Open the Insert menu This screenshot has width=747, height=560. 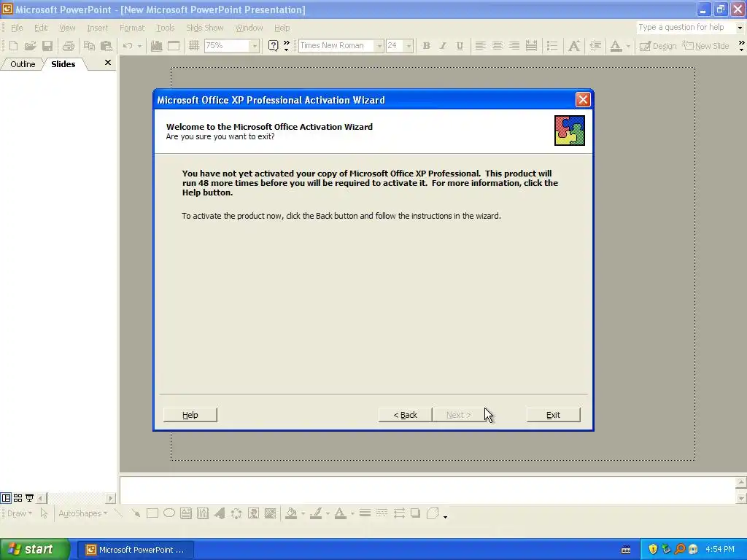tap(97, 28)
